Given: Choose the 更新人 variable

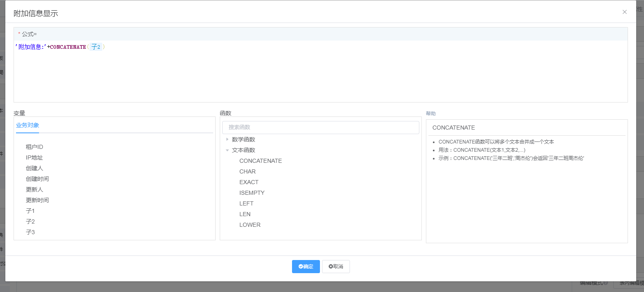Looking at the screenshot, I should [x=34, y=189].
